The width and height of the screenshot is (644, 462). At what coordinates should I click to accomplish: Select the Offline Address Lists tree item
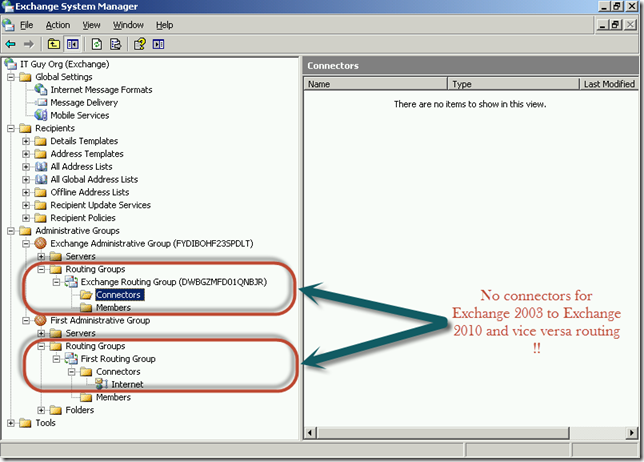pyautogui.click(x=90, y=192)
